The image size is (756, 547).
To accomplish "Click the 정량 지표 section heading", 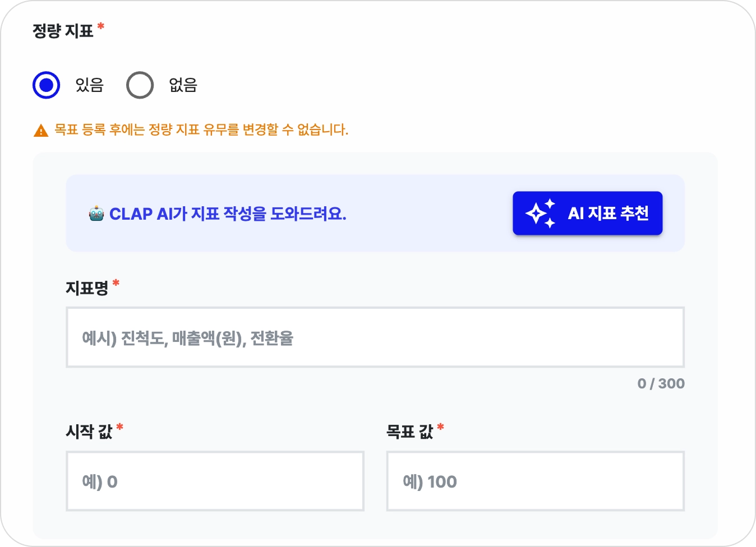I will 63,31.
